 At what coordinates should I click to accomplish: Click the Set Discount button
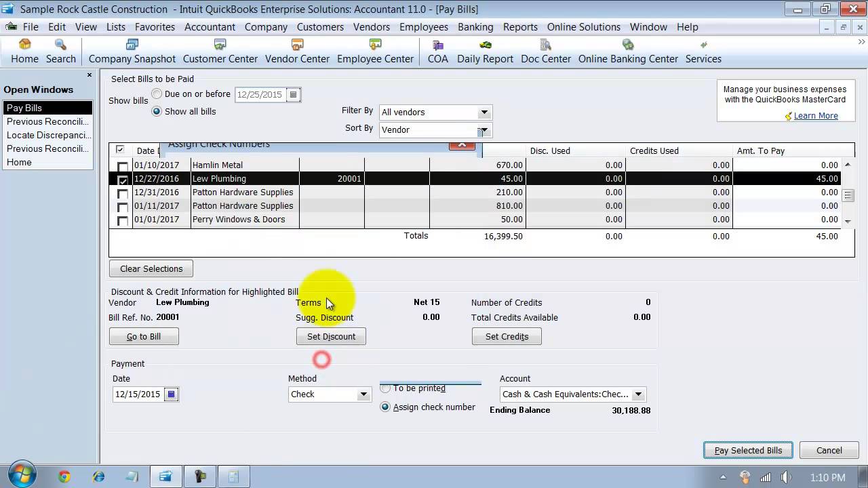click(x=331, y=336)
